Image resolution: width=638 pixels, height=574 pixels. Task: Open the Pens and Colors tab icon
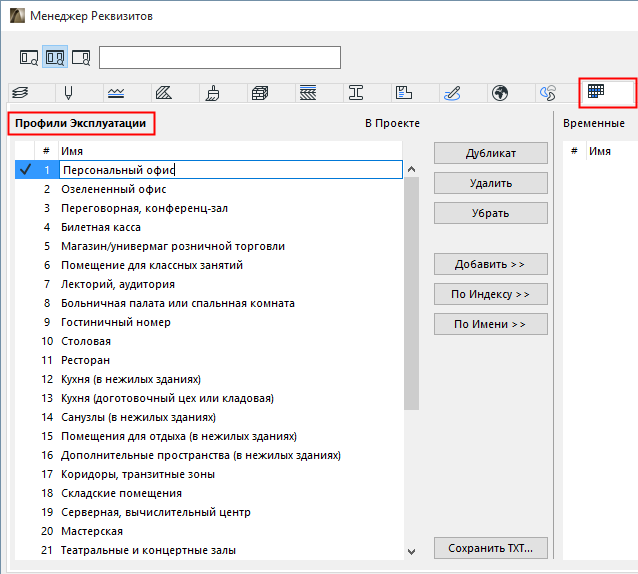point(68,93)
